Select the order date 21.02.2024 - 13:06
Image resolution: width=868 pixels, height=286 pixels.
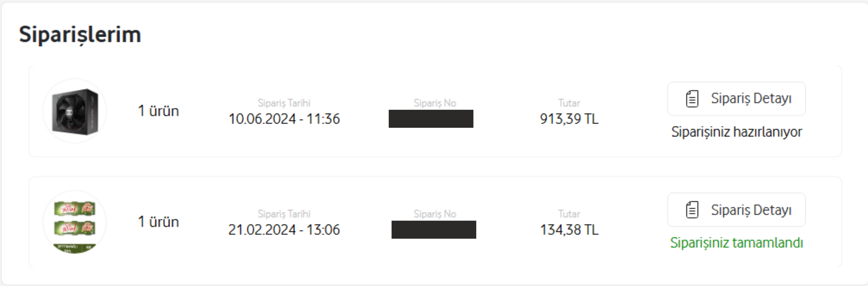pyautogui.click(x=284, y=230)
